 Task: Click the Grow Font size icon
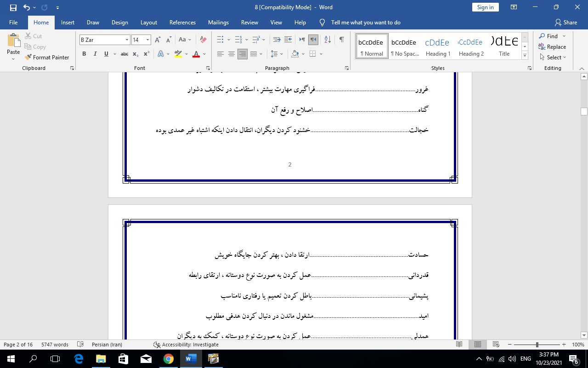[158, 40]
